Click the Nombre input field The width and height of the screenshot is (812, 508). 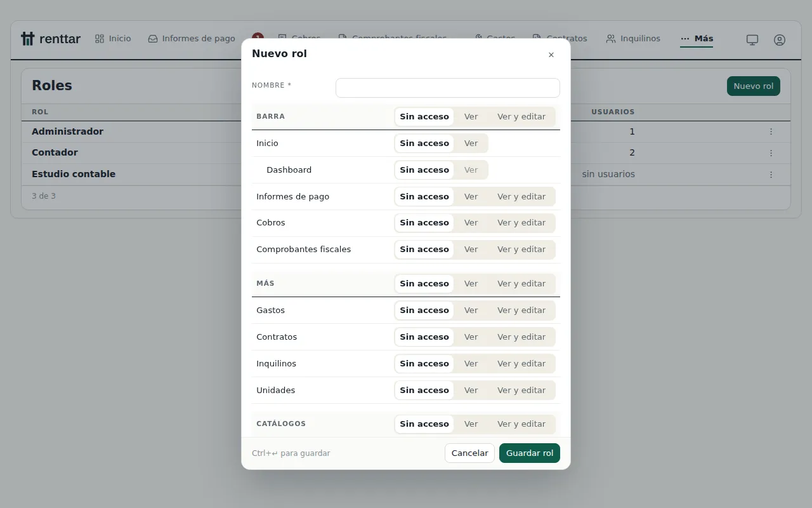[x=448, y=88]
